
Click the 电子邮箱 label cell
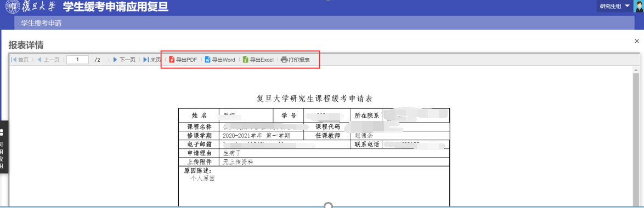click(x=199, y=144)
